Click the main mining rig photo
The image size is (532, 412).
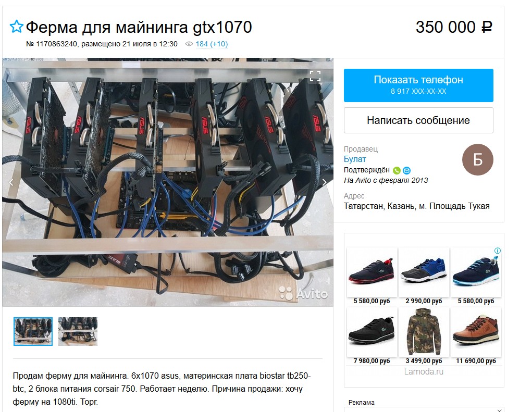point(168,182)
